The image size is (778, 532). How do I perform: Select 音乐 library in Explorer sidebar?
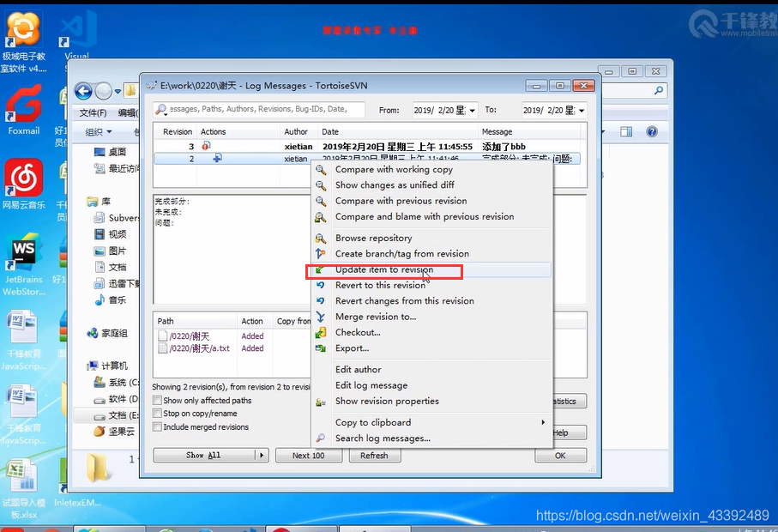coord(118,299)
